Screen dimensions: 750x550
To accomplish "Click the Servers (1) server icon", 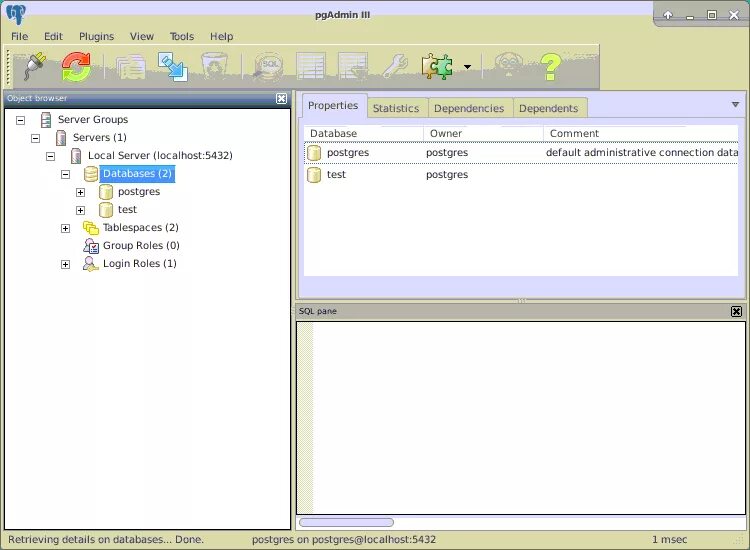I will point(61,138).
